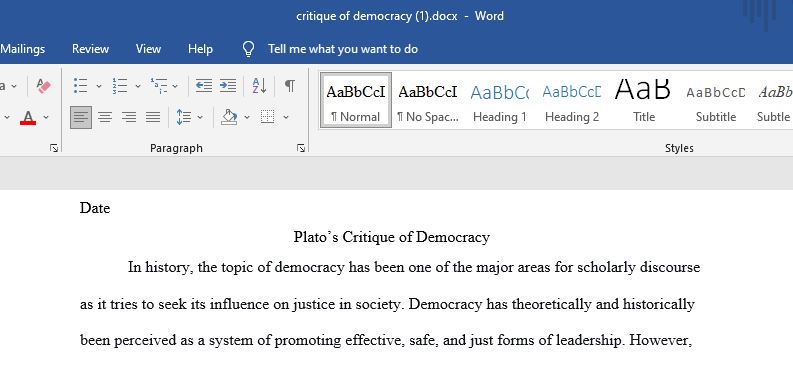
Task: Apply the Subtle Emphasis style
Action: click(x=774, y=100)
